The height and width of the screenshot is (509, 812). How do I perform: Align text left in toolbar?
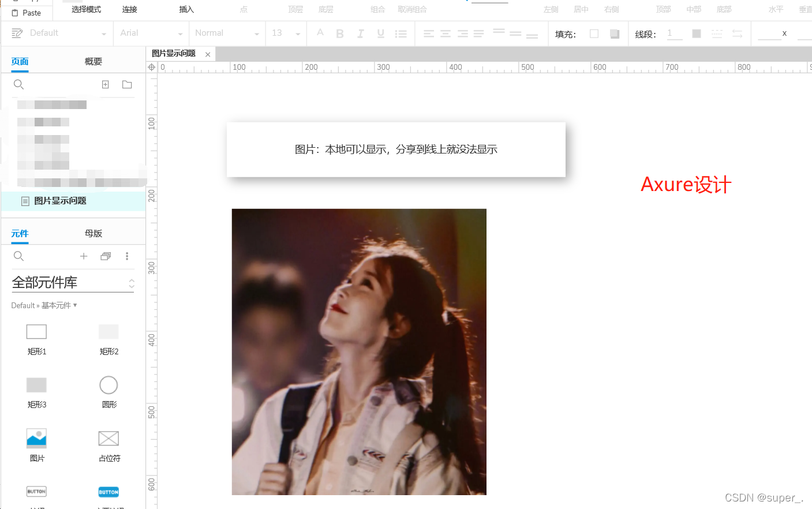coord(429,33)
